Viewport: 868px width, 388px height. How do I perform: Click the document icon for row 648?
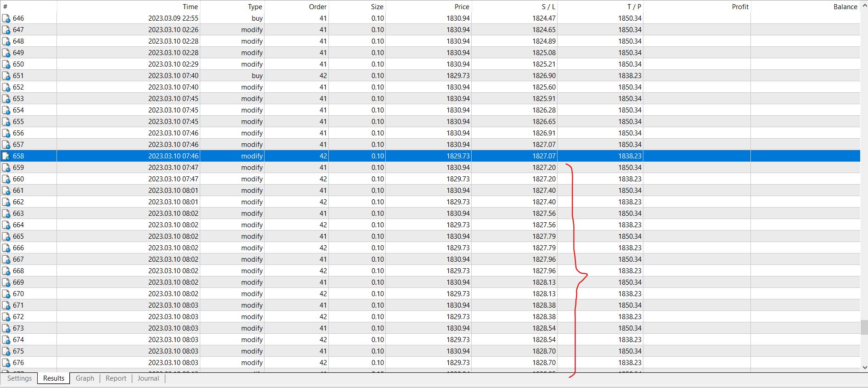pyautogui.click(x=6, y=41)
